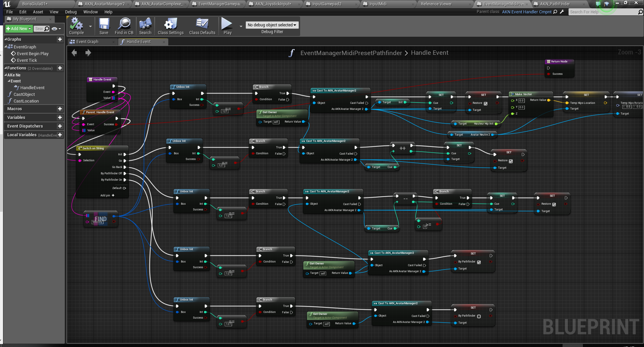Add a new local variable
The height and width of the screenshot is (347, 644).
(60, 135)
